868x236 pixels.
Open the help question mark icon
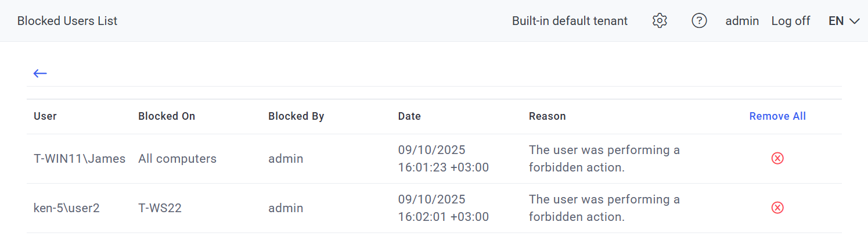[699, 21]
